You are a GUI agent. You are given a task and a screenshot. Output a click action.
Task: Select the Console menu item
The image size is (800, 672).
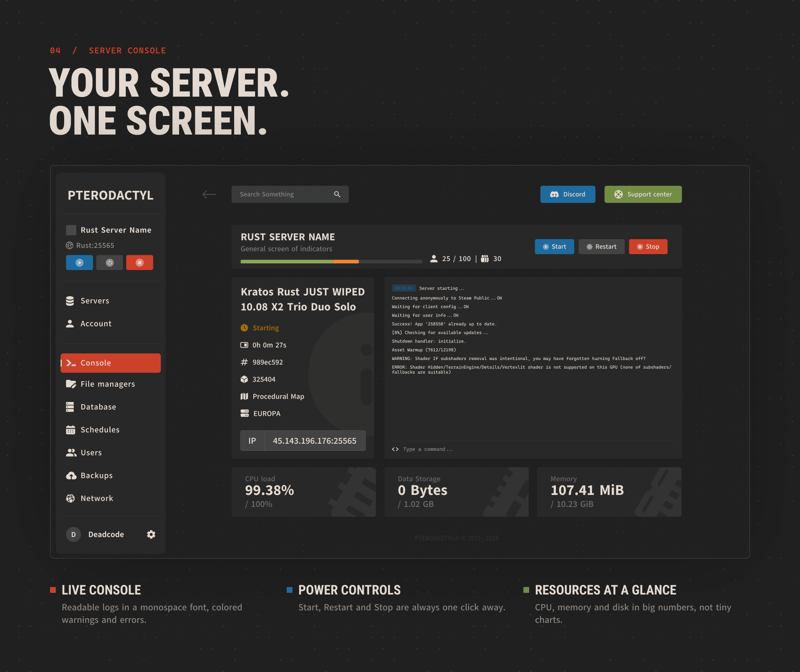(x=110, y=363)
